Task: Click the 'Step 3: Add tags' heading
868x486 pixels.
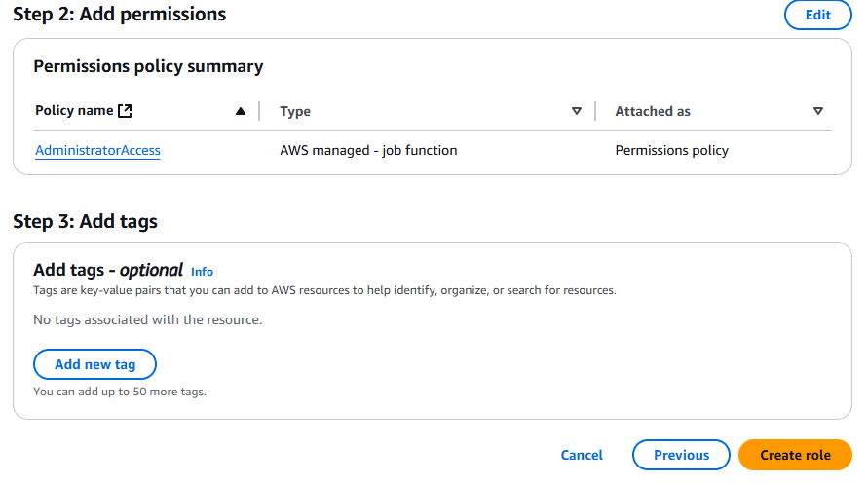Action: tap(86, 221)
